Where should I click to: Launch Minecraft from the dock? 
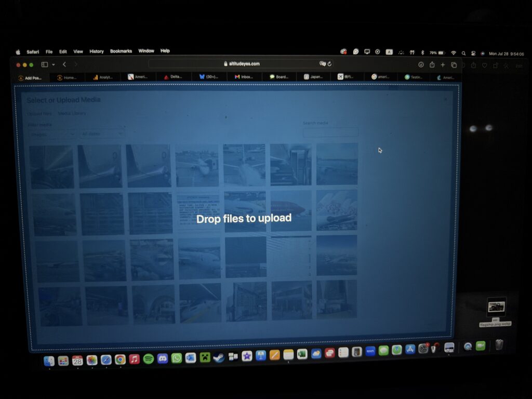tap(205, 357)
